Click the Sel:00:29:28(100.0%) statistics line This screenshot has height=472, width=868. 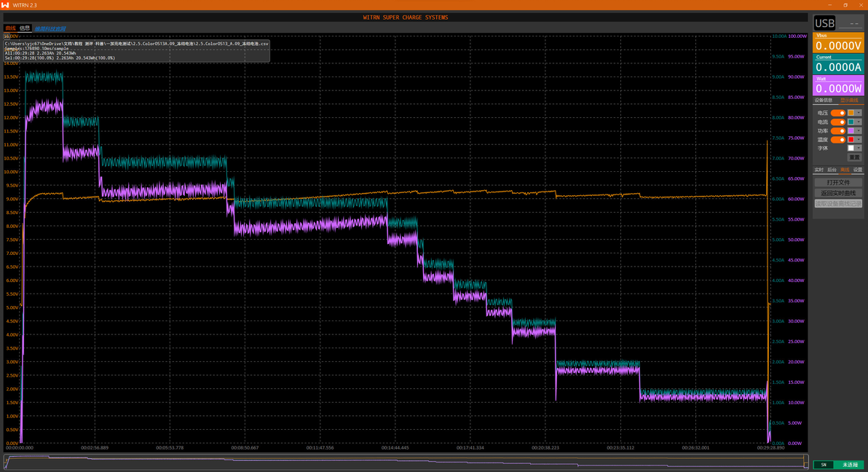(x=60, y=58)
